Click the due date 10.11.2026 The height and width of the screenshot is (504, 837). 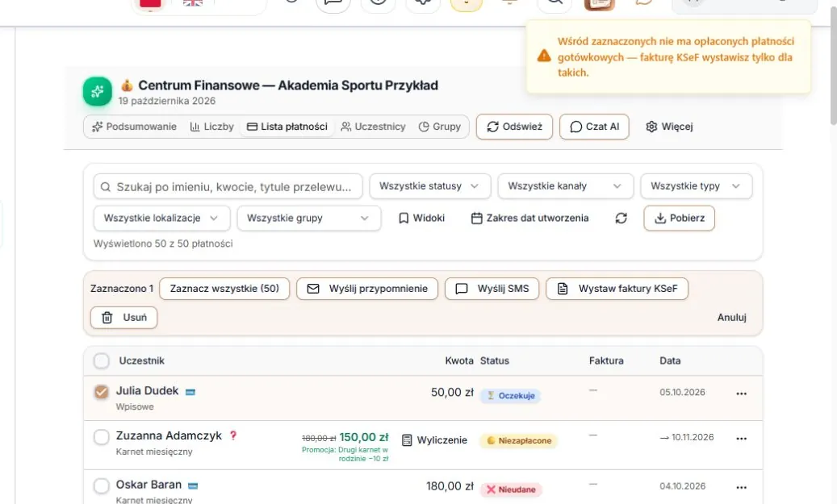[693, 437]
